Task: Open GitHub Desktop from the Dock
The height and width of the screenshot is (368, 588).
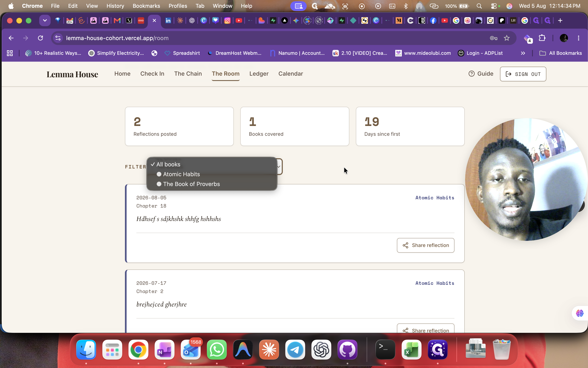Action: tap(347, 350)
